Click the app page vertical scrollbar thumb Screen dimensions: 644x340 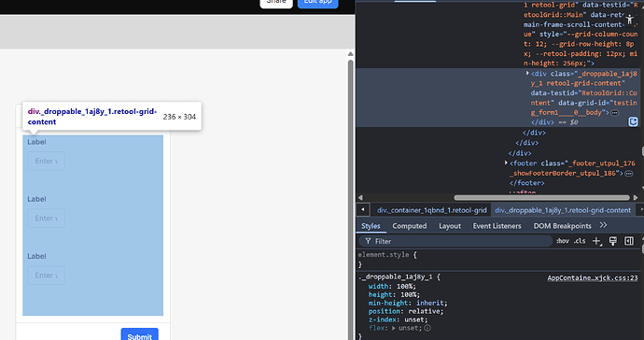(x=350, y=200)
